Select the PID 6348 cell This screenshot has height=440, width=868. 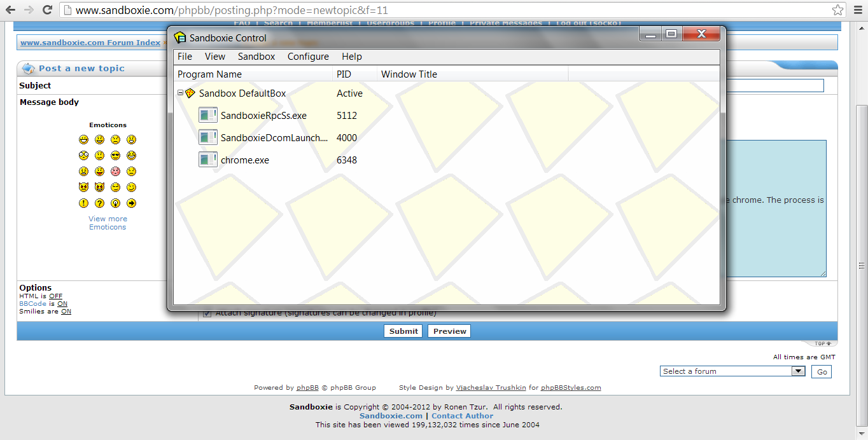point(347,160)
